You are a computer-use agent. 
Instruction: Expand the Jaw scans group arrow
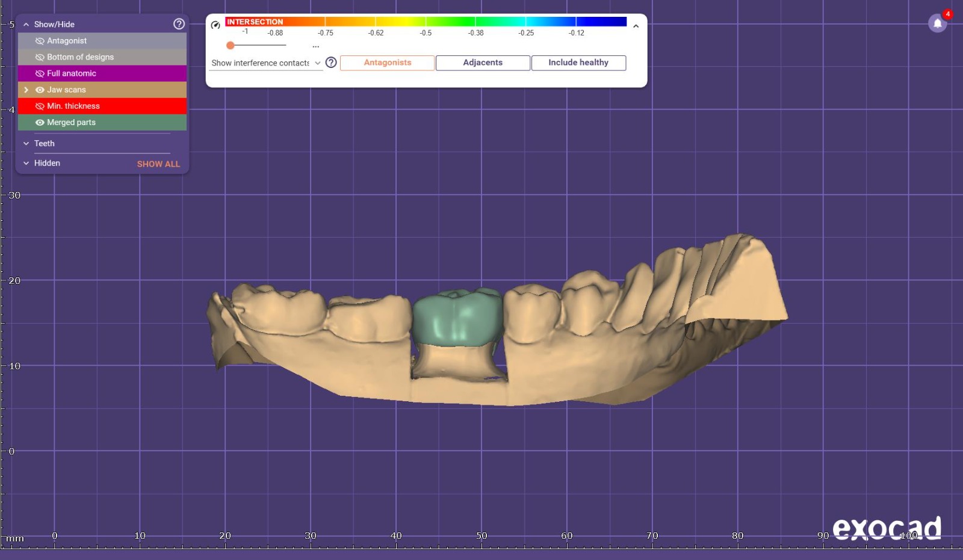click(26, 90)
